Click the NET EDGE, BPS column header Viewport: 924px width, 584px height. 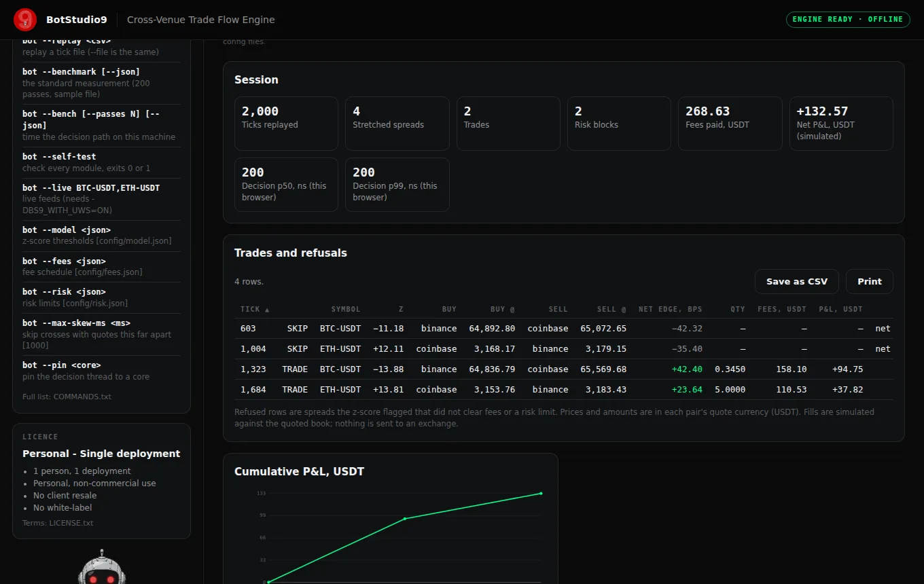click(x=671, y=309)
